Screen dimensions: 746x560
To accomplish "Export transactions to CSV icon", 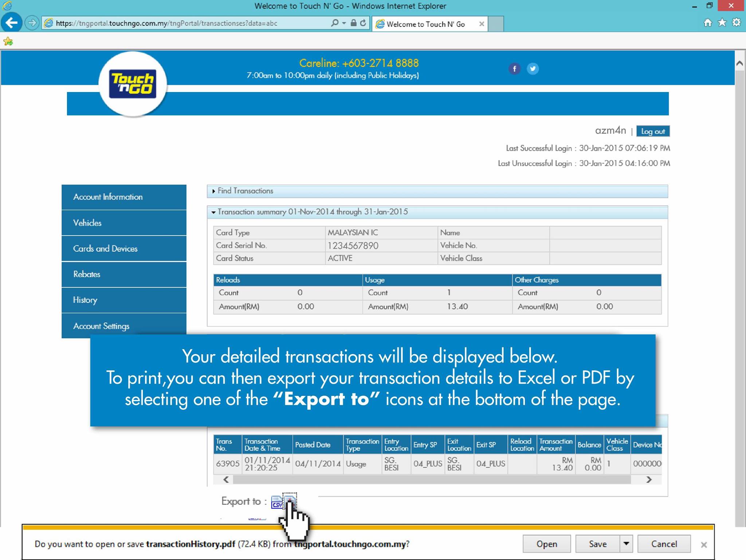I will click(x=277, y=502).
